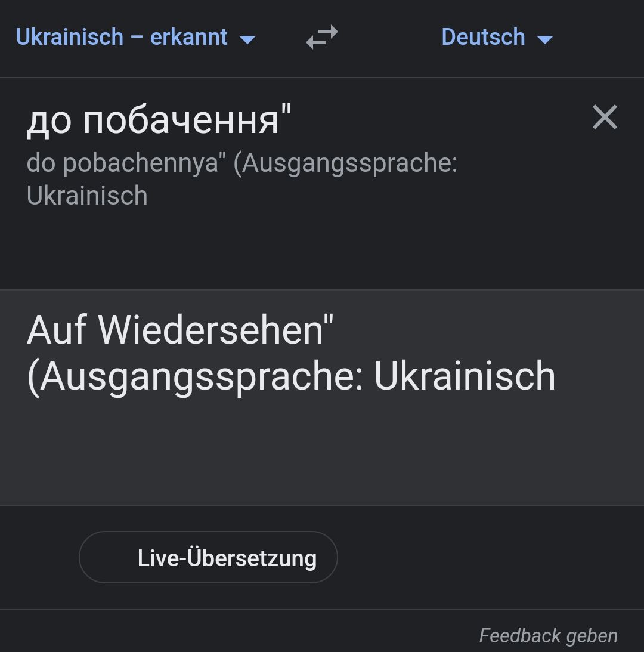Image resolution: width=644 pixels, height=652 pixels.
Task: Swap source and target languages
Action: point(322,37)
